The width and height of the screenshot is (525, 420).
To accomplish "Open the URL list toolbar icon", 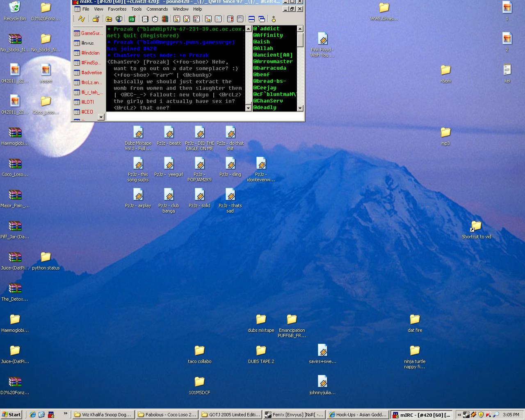I will [x=240, y=19].
